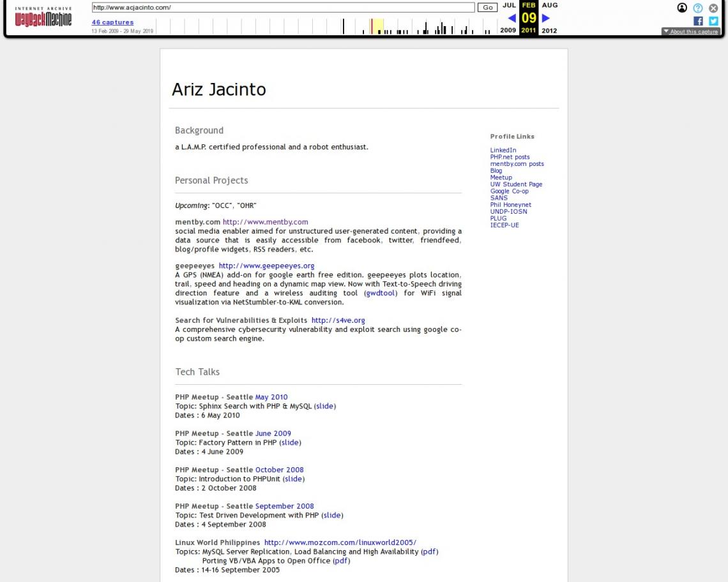
Task: Open the Meetup profile link
Action: [x=501, y=177]
